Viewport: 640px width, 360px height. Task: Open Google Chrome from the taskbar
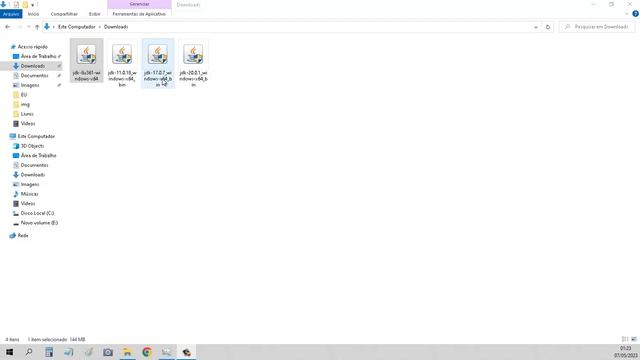pos(147,352)
